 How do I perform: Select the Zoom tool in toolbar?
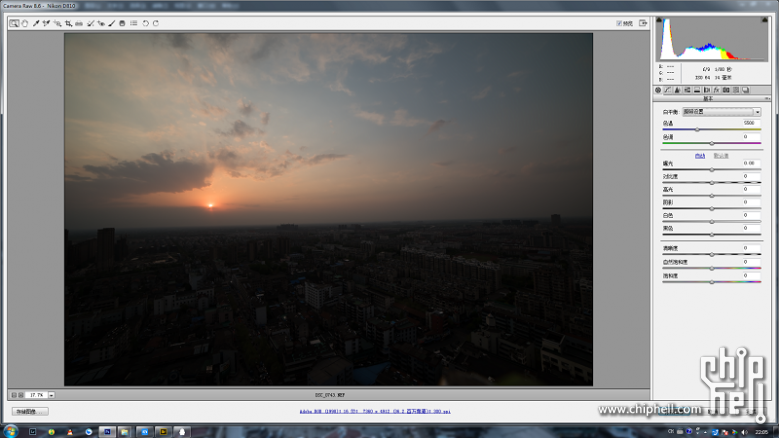[14, 23]
